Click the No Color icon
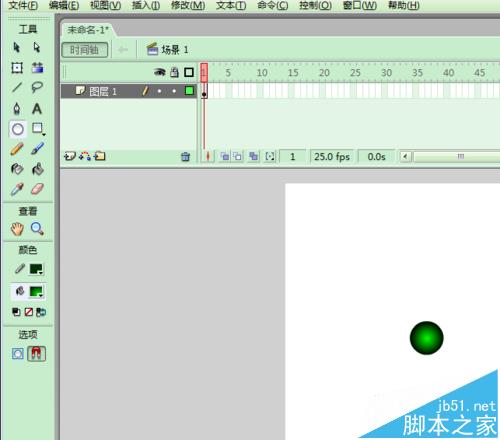The height and width of the screenshot is (440, 500). 29,312
